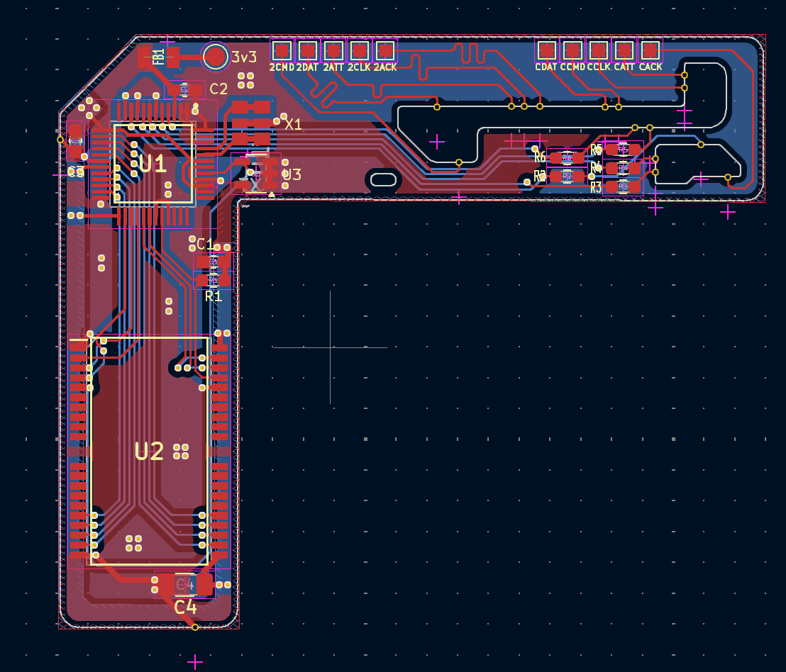Click the R3 reference label
The height and width of the screenshot is (672, 786).
[596, 188]
